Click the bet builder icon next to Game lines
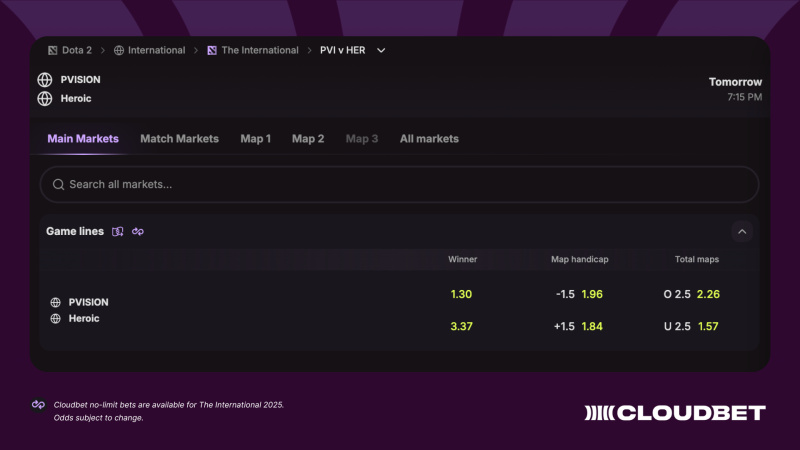This screenshot has height=450, width=800. (118, 232)
